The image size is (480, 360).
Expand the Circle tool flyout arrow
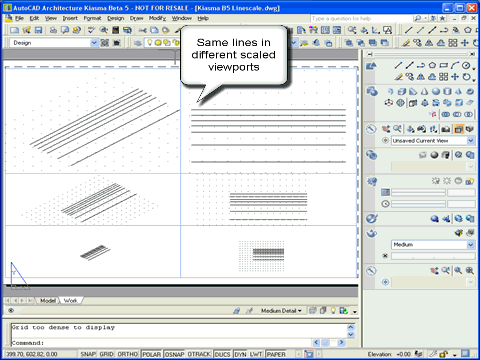473,68
